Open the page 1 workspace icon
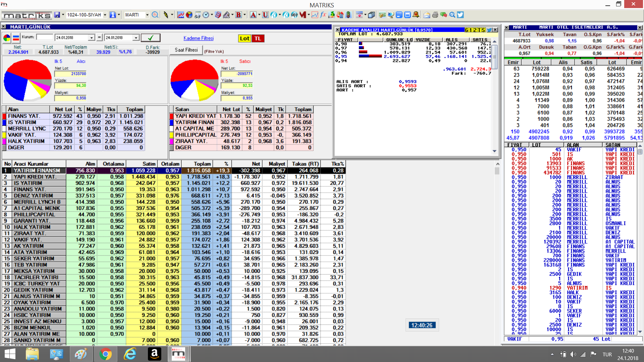 (x=113, y=15)
